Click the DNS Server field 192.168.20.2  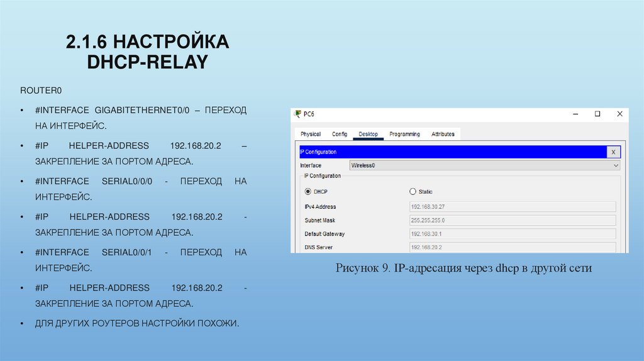pos(513,247)
